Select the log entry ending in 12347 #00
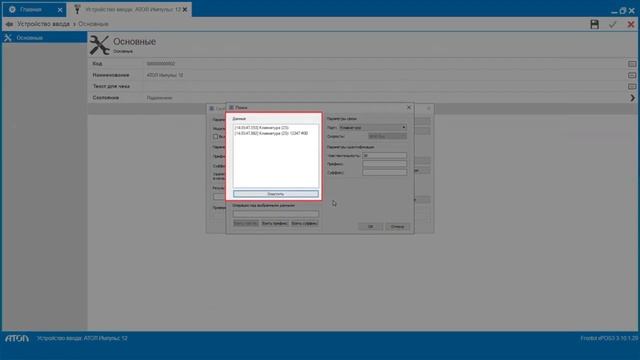640x360 pixels. click(271, 133)
